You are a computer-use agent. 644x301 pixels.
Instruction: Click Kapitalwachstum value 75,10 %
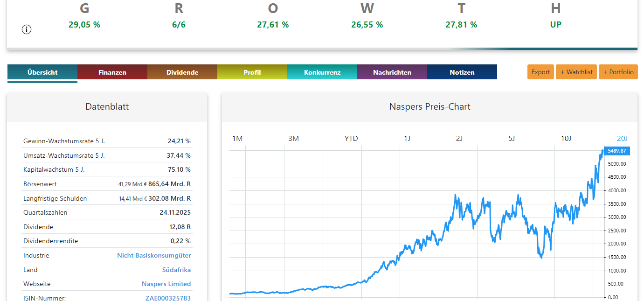(179, 169)
